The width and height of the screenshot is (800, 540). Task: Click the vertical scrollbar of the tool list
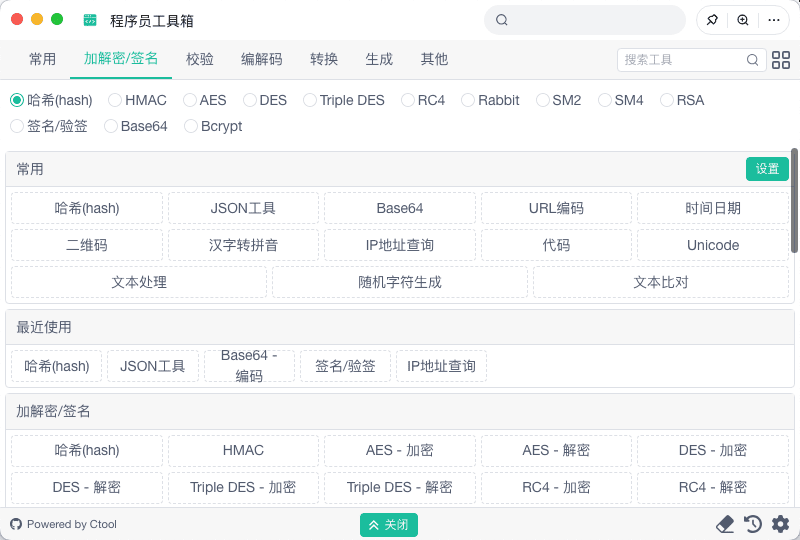click(x=794, y=200)
